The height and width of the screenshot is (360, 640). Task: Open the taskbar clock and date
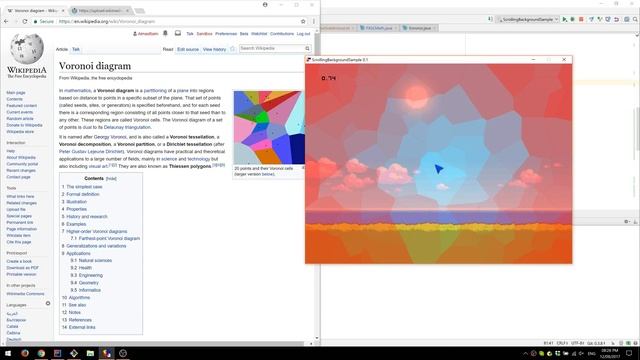point(610,353)
